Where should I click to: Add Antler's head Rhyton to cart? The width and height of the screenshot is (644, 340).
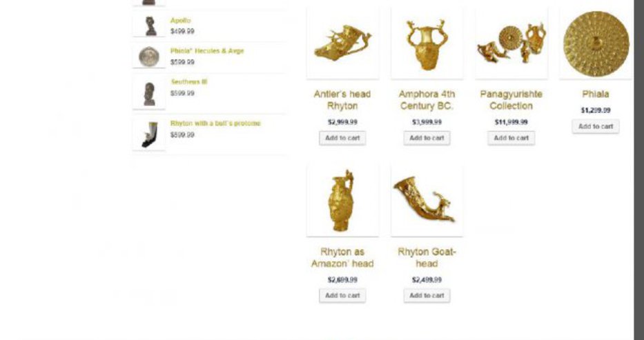(342, 138)
